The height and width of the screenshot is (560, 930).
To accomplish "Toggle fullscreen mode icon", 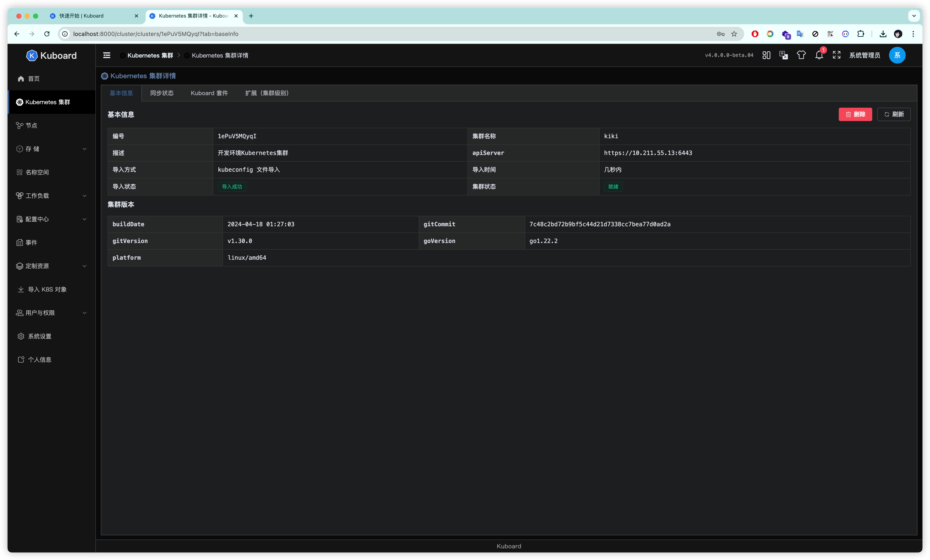I will tap(836, 55).
